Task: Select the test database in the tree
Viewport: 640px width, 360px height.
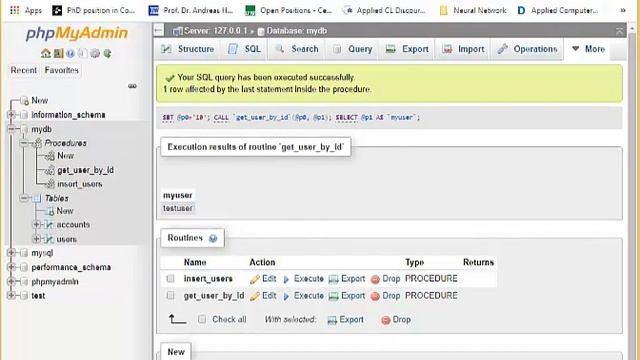Action: [38, 296]
